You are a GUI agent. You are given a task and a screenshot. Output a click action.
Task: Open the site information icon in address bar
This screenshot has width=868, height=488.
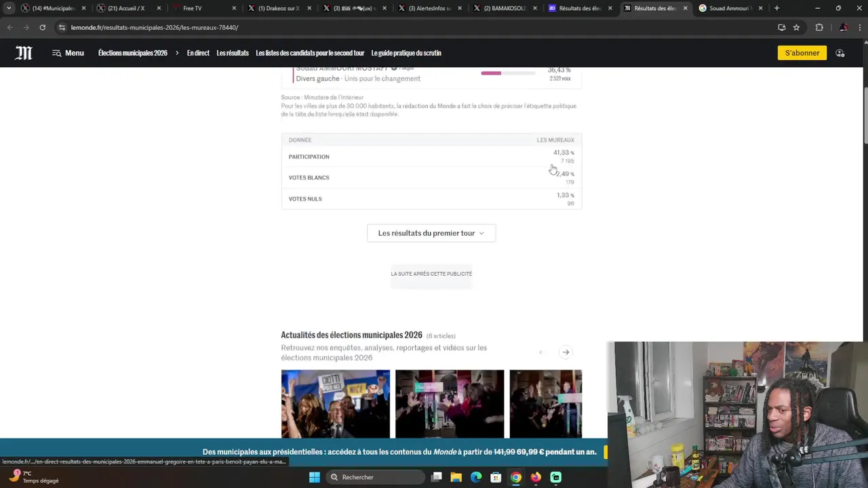pyautogui.click(x=62, y=27)
